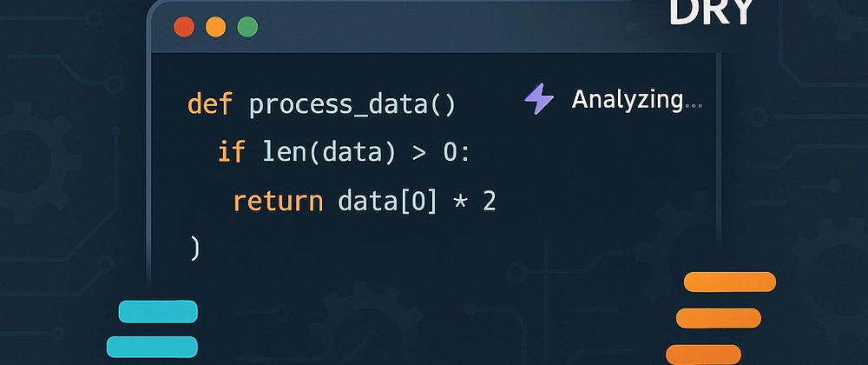Click the DRY heading text
Viewport: 868px width, 365px height.
tap(711, 12)
